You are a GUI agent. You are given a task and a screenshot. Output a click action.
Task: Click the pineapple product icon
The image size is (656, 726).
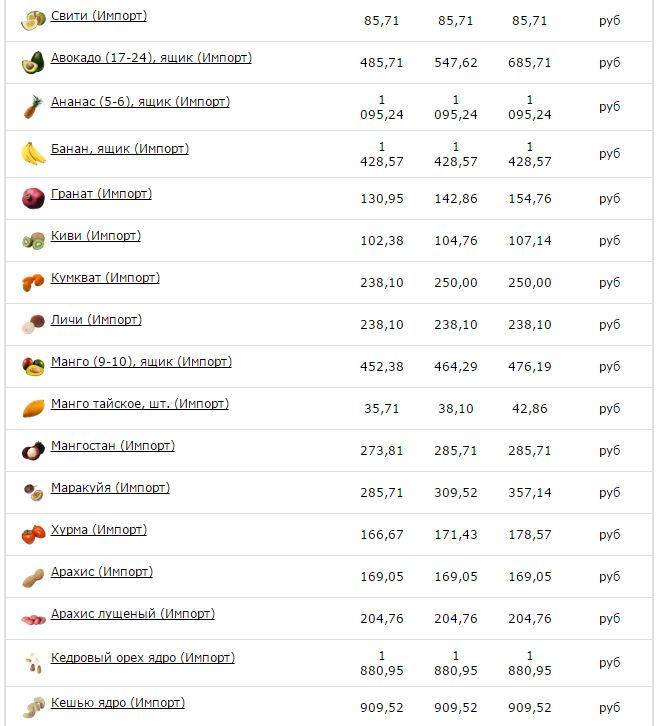point(33,107)
